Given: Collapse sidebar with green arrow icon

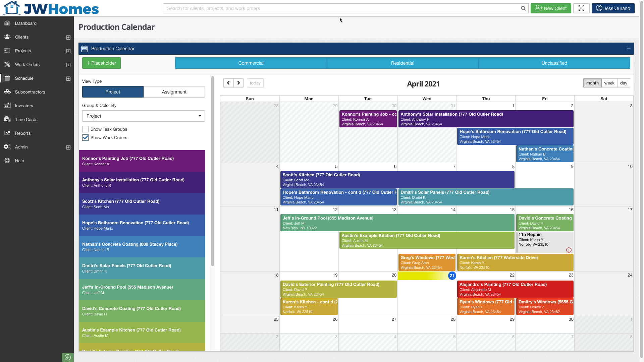Looking at the screenshot, I should click(67, 357).
